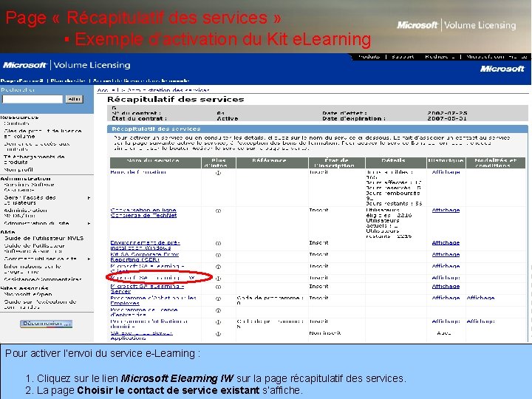
Task: Open Guide sur l'exécution de commandes link
Action: (40, 304)
